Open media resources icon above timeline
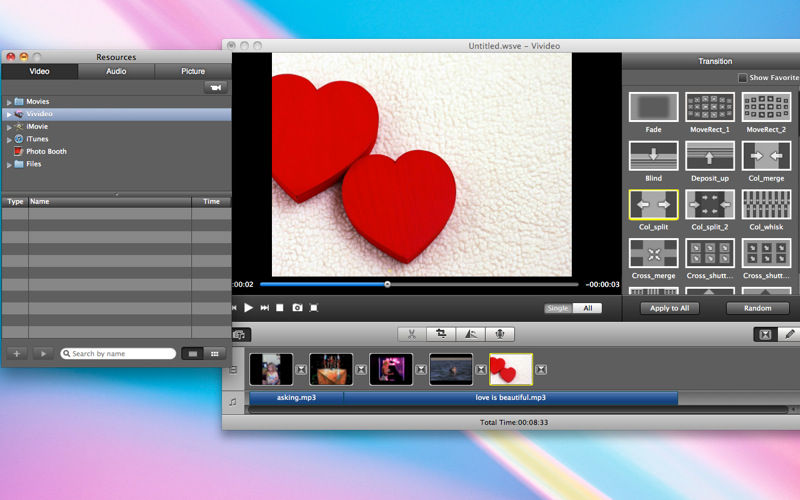Viewport: 800px width, 500px height. pos(240,335)
